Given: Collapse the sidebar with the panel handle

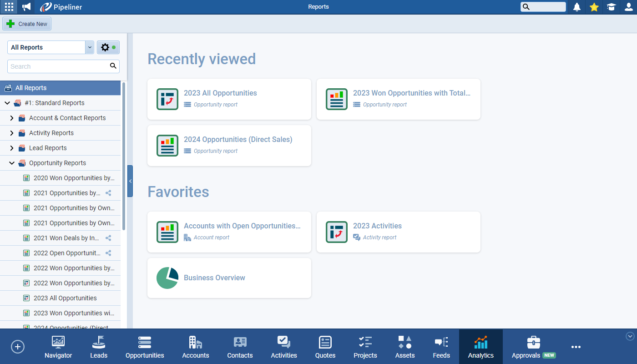Looking at the screenshot, I should [130, 181].
